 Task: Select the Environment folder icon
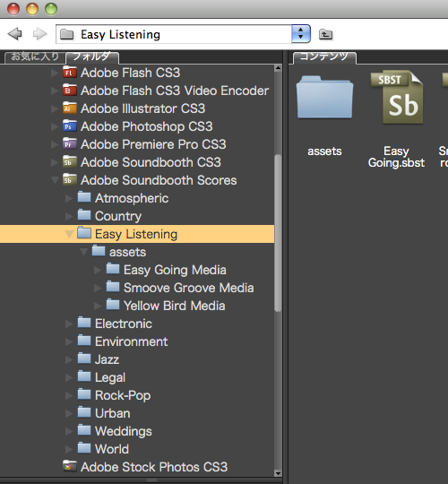[x=84, y=341]
